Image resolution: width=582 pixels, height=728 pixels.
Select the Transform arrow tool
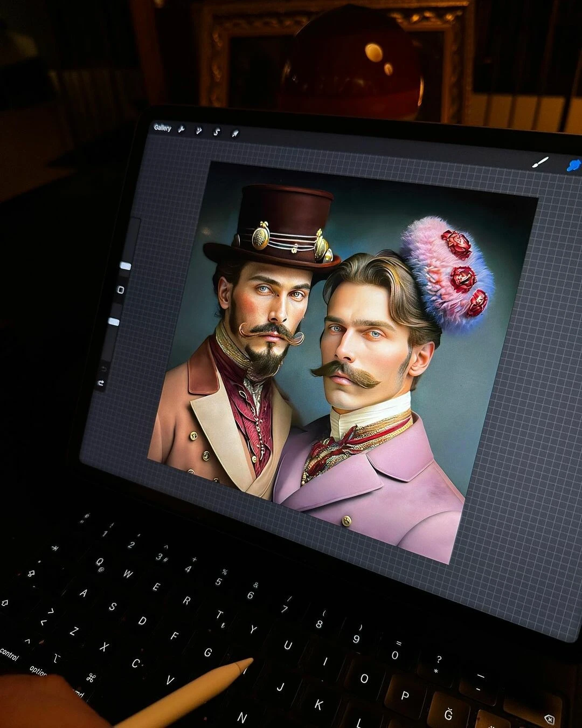pos(235,133)
